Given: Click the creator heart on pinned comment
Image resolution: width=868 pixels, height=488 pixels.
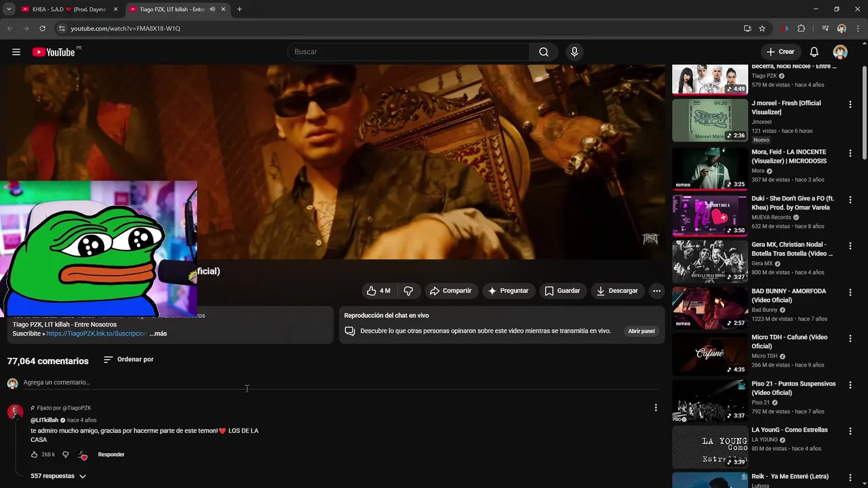Looking at the screenshot, I should coord(82,455).
